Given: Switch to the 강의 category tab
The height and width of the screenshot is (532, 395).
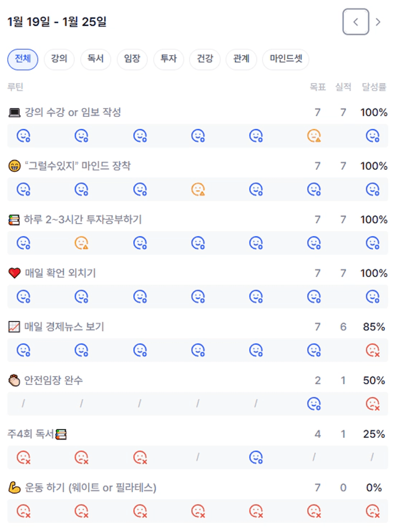Looking at the screenshot, I should 59,60.
